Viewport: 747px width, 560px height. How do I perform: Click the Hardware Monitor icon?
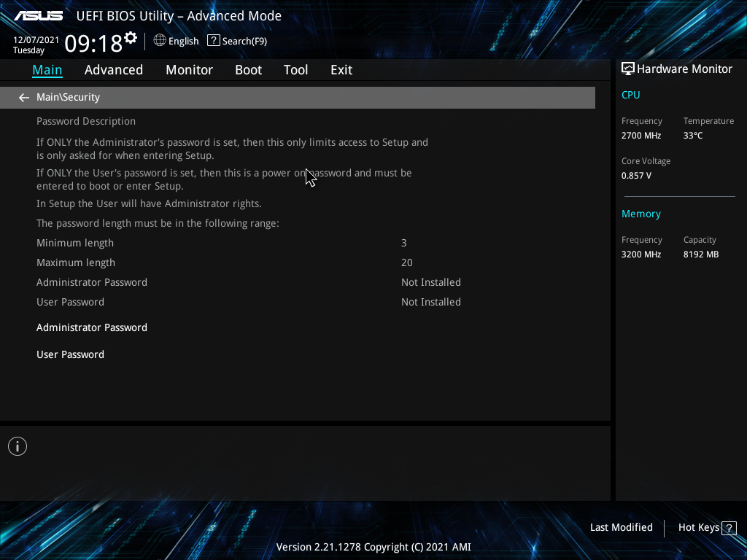click(x=628, y=69)
